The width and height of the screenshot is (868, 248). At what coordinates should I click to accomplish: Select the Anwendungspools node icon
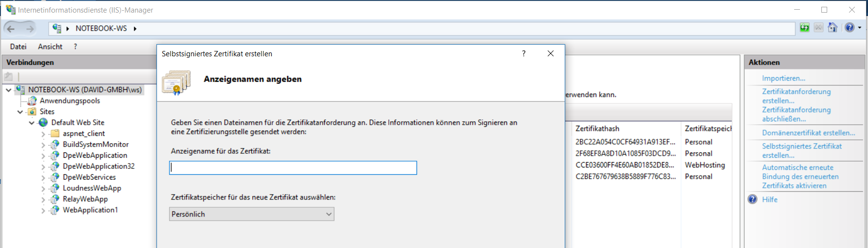click(x=32, y=101)
